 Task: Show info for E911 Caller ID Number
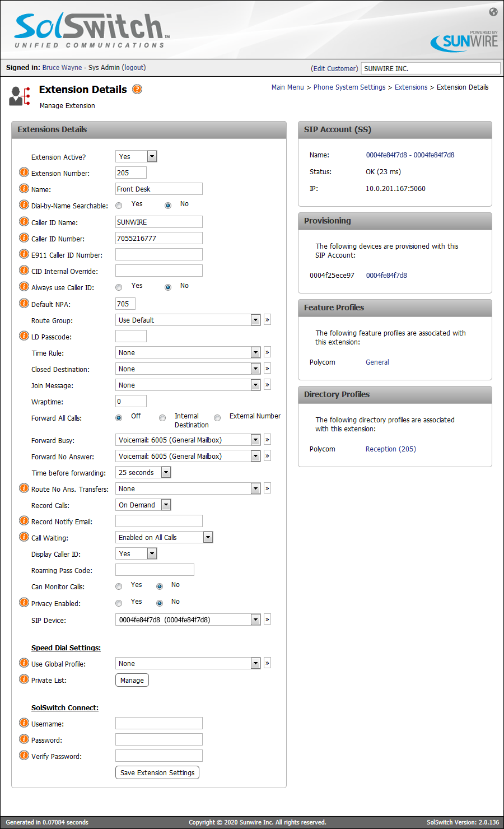(x=24, y=254)
